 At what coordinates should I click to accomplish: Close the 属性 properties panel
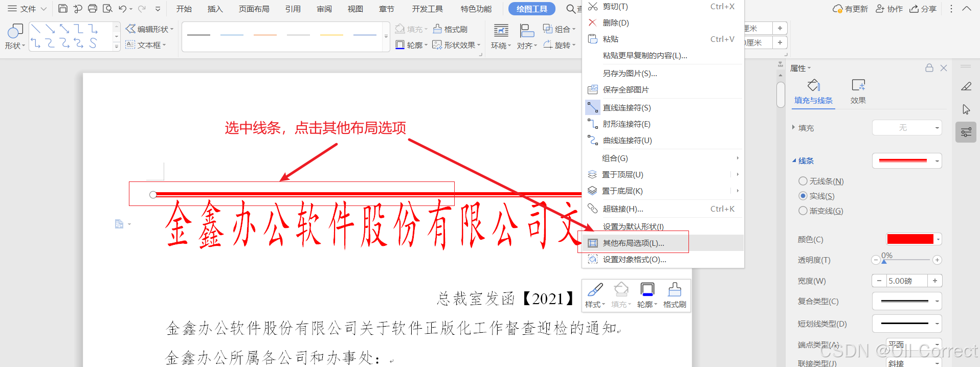[x=944, y=68]
